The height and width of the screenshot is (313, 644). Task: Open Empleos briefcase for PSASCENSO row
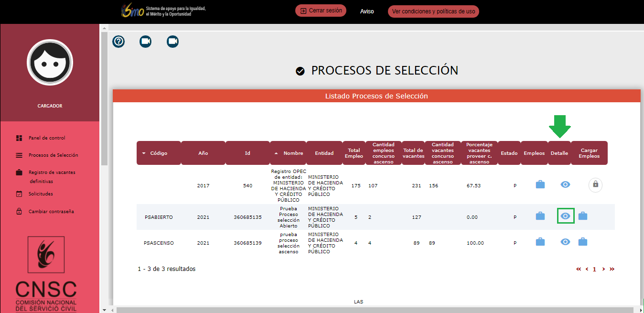coord(540,242)
